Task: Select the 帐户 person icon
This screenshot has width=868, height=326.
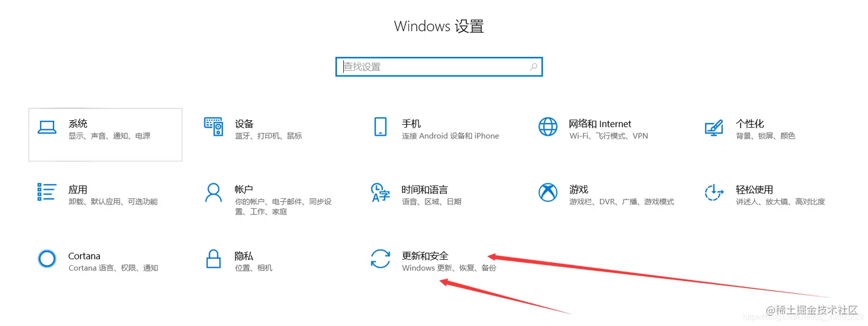Action: coord(213,193)
